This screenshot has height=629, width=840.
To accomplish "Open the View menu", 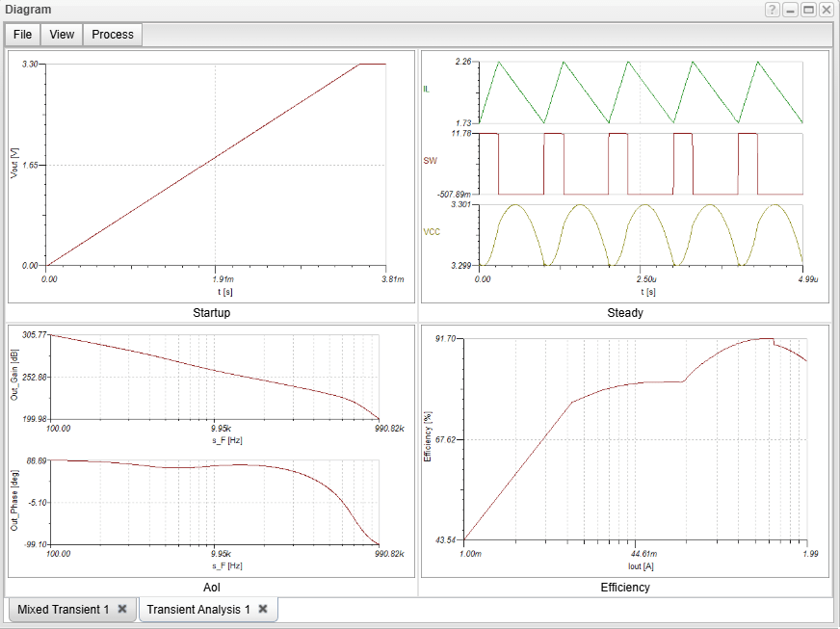I will (62, 35).
